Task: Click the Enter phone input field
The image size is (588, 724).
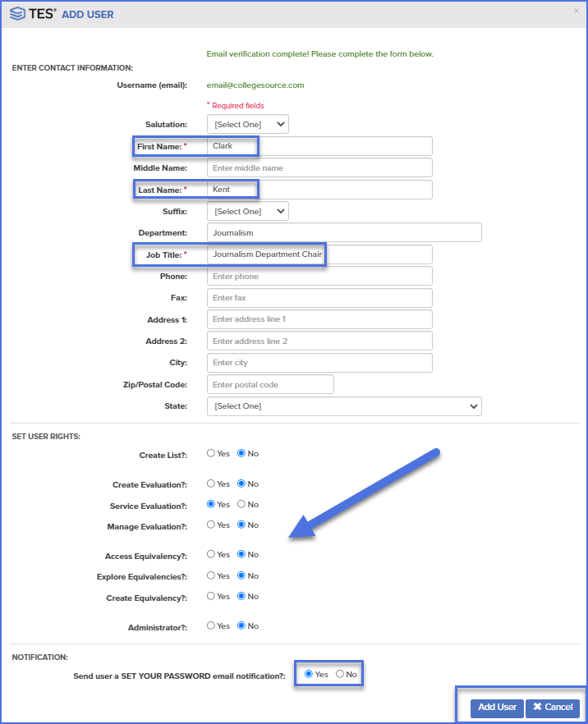Action: (319, 276)
